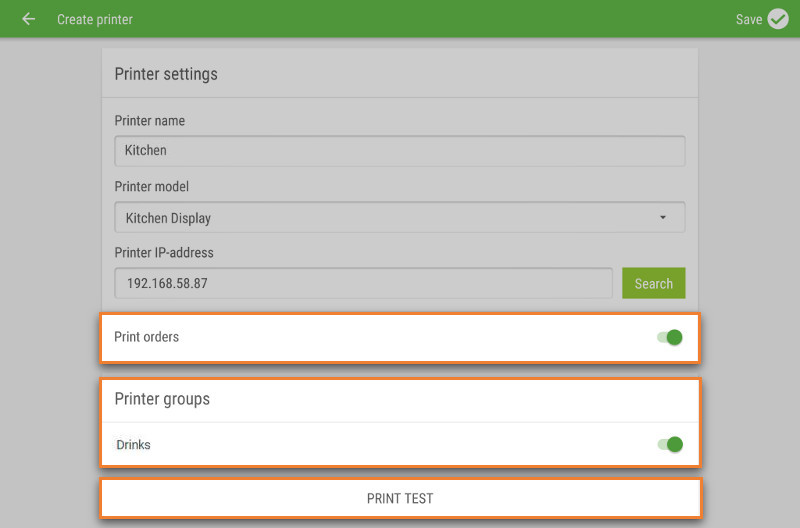The width and height of the screenshot is (800, 528).
Task: Click the Save checkmark circle icon
Action: click(778, 19)
